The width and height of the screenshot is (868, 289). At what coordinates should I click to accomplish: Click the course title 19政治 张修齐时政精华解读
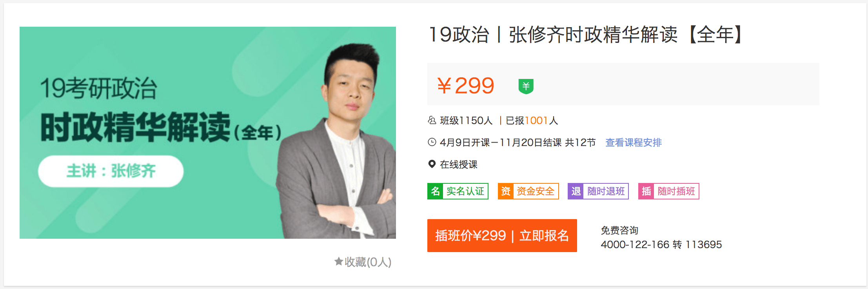pyautogui.click(x=553, y=35)
